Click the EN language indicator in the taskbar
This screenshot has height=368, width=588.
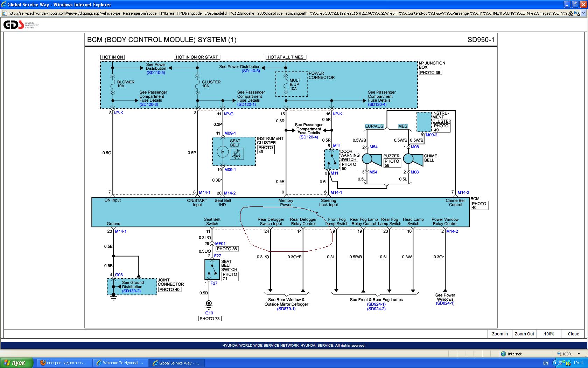[x=546, y=363]
